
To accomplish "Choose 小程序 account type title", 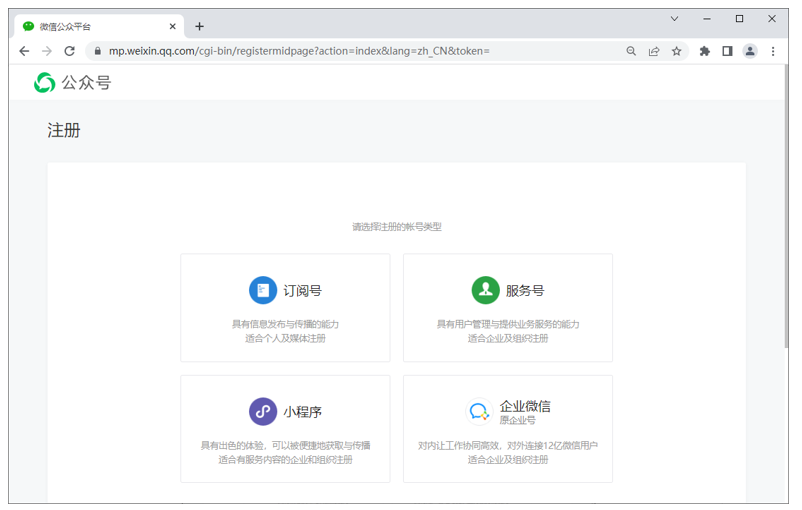I will click(302, 412).
